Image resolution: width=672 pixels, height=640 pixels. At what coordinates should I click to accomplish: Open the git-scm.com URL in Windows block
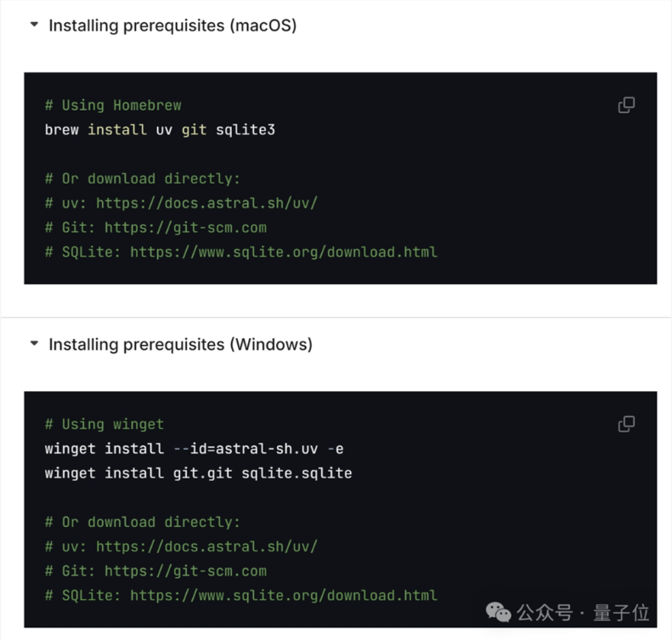(x=185, y=571)
